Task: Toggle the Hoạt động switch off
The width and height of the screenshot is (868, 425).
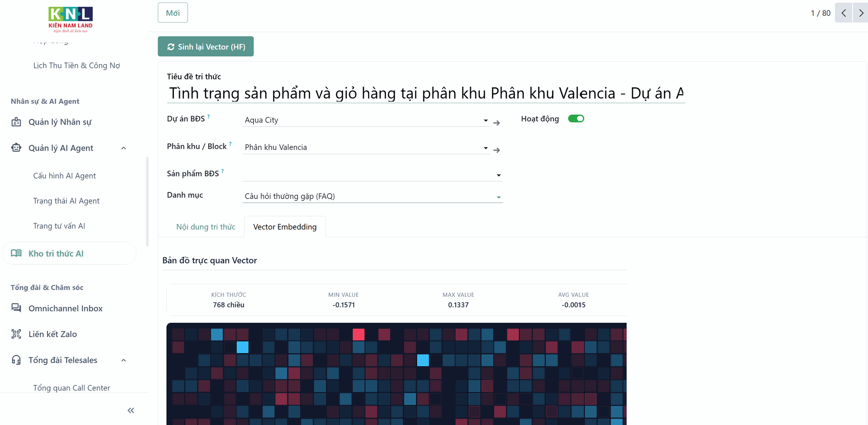Action: (x=576, y=119)
